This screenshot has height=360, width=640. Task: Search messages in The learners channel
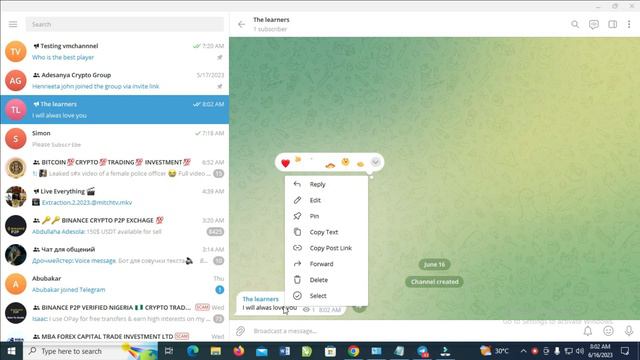click(575, 24)
